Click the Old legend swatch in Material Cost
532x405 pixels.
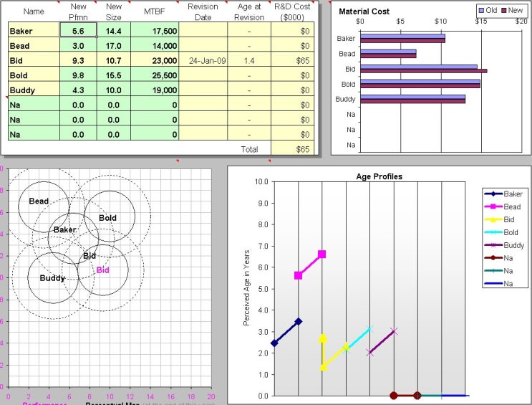(481, 11)
